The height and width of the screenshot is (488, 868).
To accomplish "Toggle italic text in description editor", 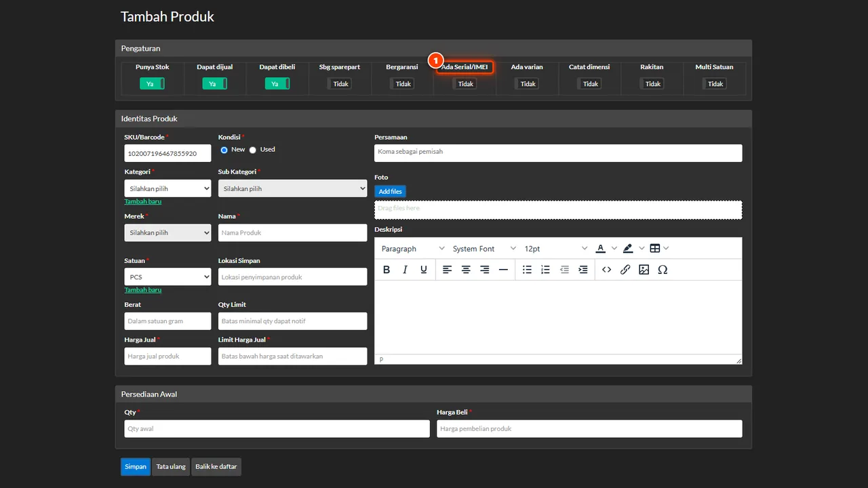I will point(405,270).
